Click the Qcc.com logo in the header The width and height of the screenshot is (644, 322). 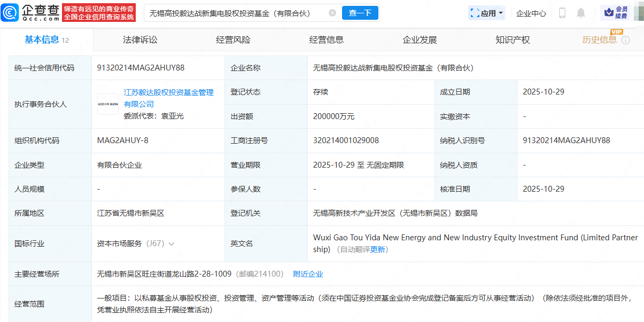tap(30, 13)
